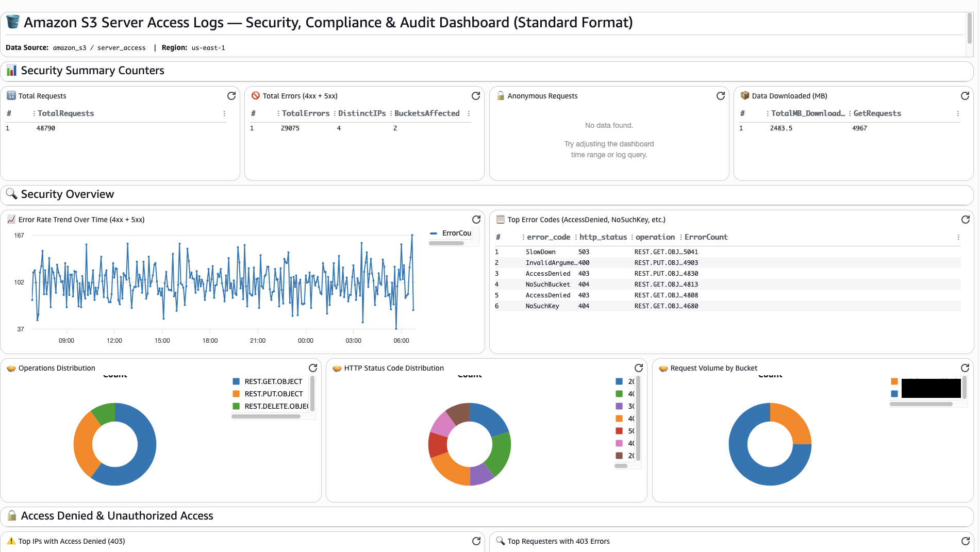The width and height of the screenshot is (980, 552).
Task: Refresh the Total Errors widget
Action: click(476, 96)
